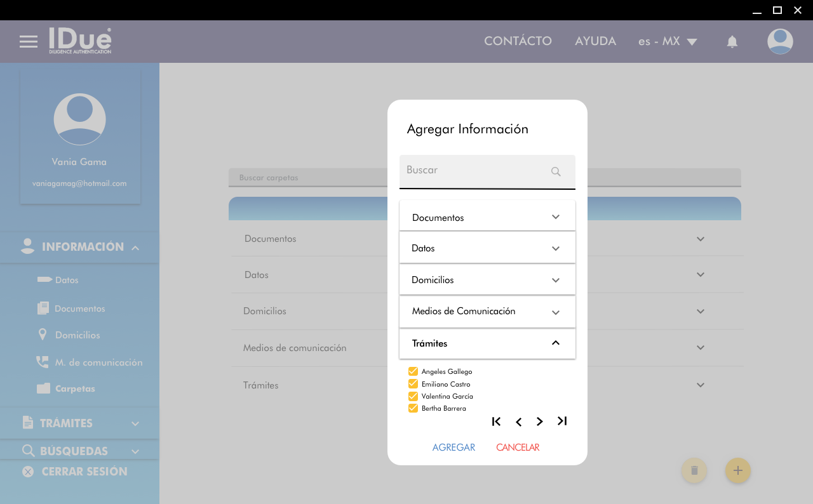
Task: Uncheck the Angeles Gallego checkbox
Action: point(413,371)
